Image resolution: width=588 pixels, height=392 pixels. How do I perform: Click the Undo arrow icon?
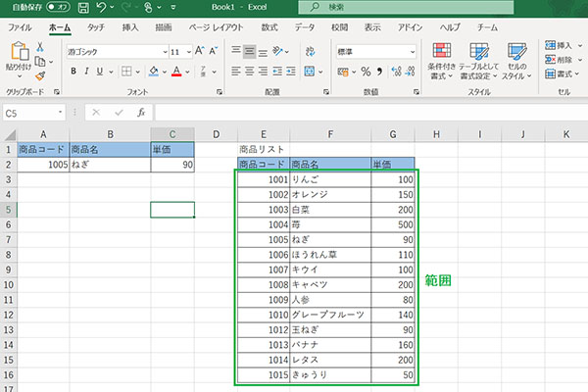tap(100, 7)
